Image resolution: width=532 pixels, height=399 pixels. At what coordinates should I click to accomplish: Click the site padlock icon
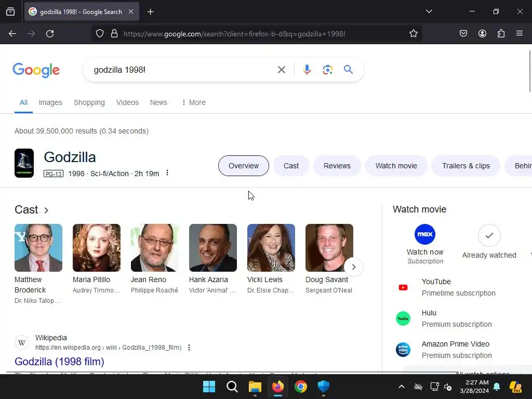click(x=114, y=34)
